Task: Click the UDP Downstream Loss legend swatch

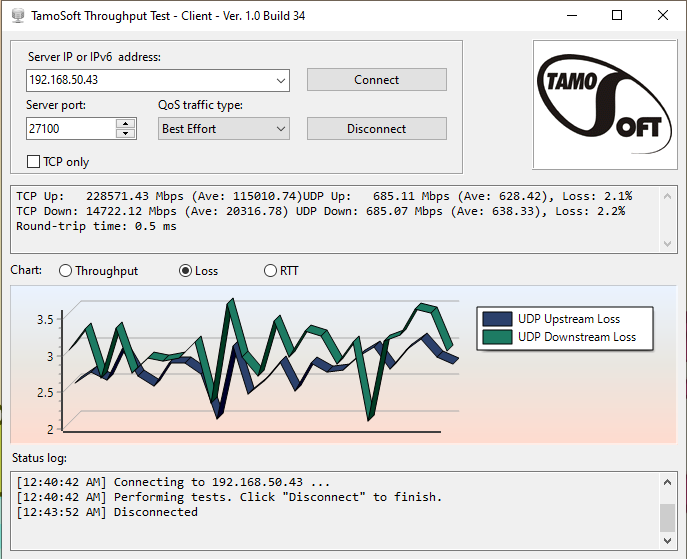Action: tap(497, 337)
